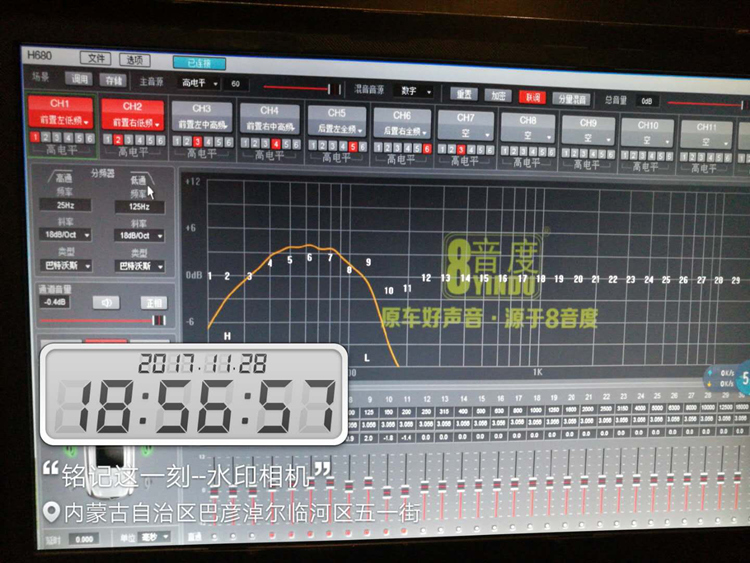This screenshot has width=750, height=563.
Task: Open low-pass type 巴特沃斯 dropdown
Action: (140, 266)
